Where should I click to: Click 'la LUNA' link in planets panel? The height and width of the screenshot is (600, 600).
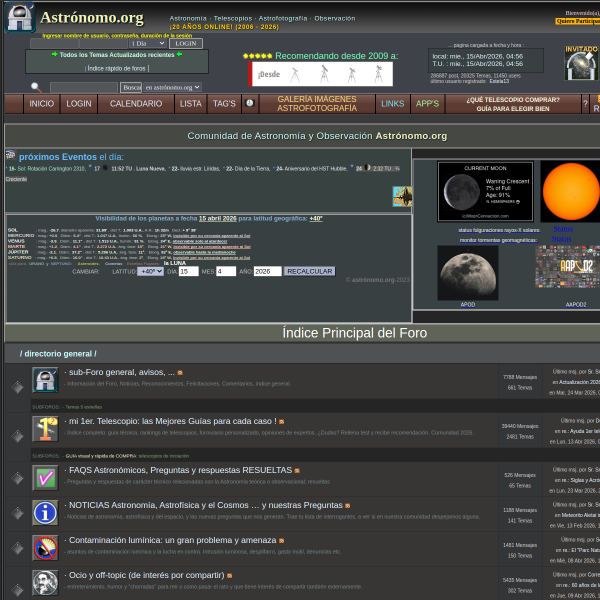(175, 263)
